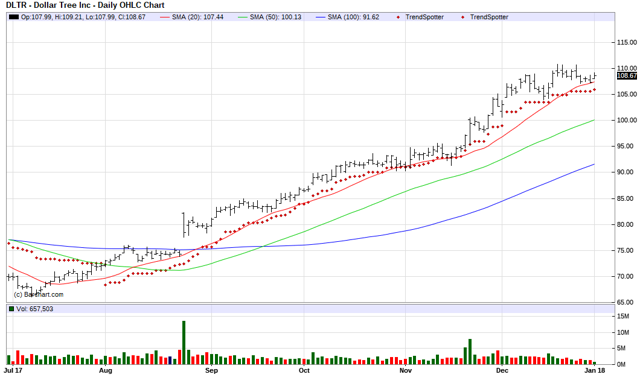Click the Vol: 657,503 volume label
The image size is (640, 389).
click(35, 309)
